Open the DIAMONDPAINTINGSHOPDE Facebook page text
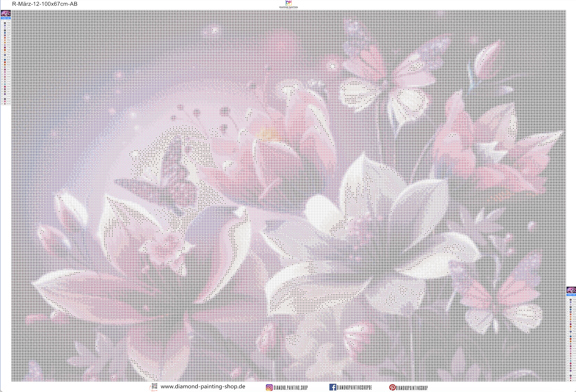The width and height of the screenshot is (576, 392). click(354, 387)
